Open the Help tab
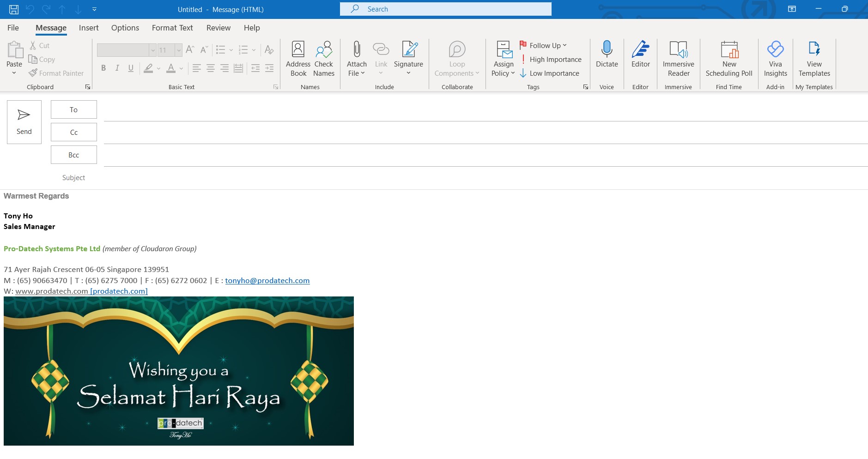Screen dimensions: 868x459 point(252,28)
